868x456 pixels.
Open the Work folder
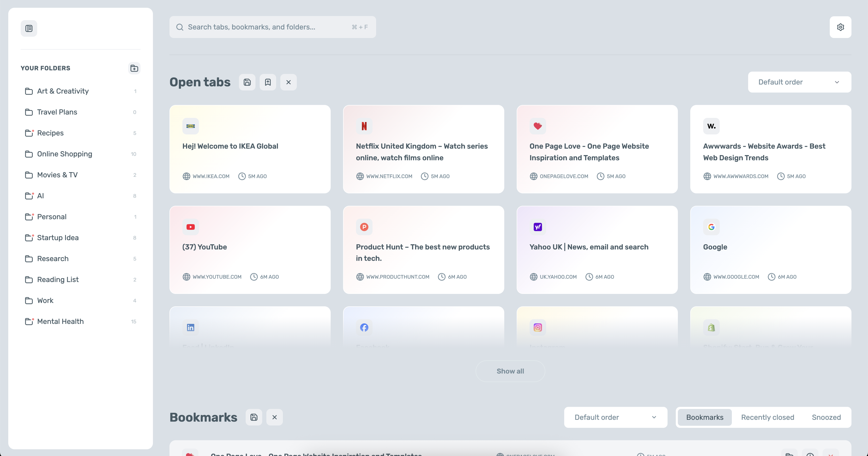tap(81, 301)
